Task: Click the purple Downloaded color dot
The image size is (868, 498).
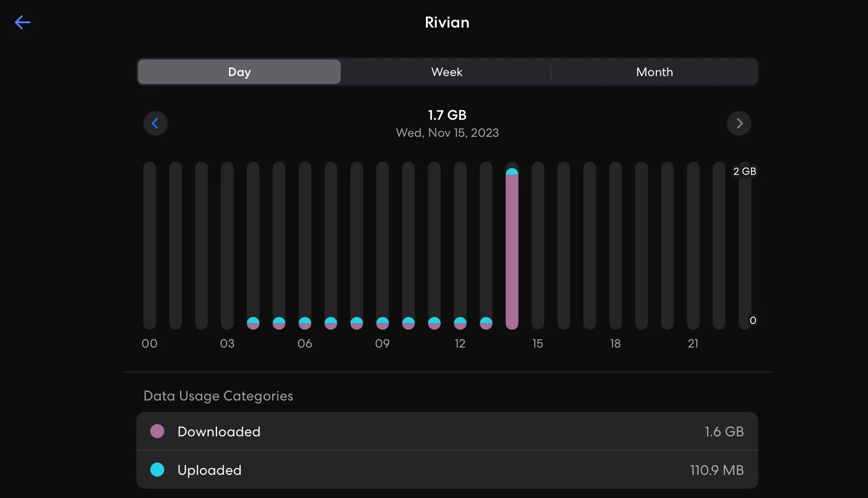Action: [157, 431]
